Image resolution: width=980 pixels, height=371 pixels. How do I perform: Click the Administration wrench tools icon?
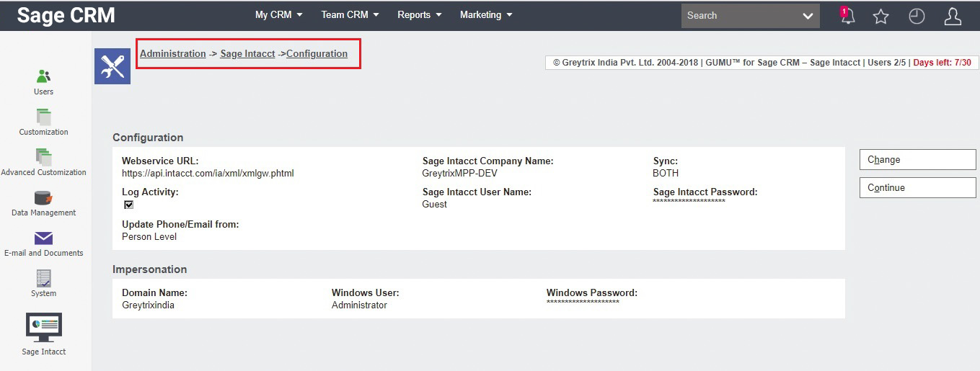(x=112, y=66)
